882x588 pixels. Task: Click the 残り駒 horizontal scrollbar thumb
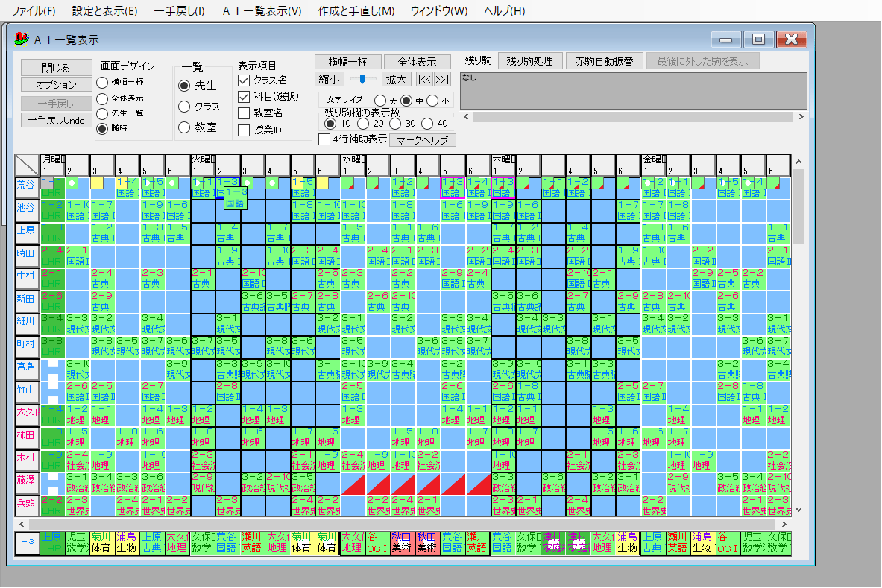633,116
